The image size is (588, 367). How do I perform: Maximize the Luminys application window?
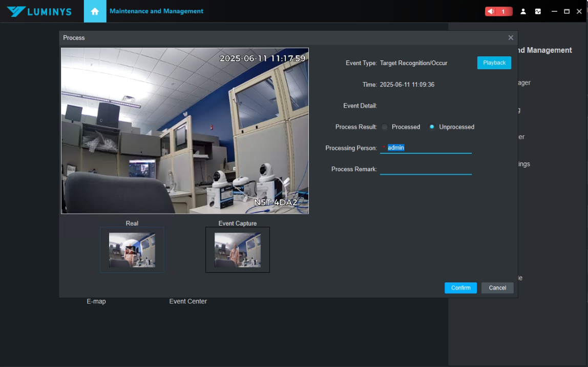coord(566,11)
